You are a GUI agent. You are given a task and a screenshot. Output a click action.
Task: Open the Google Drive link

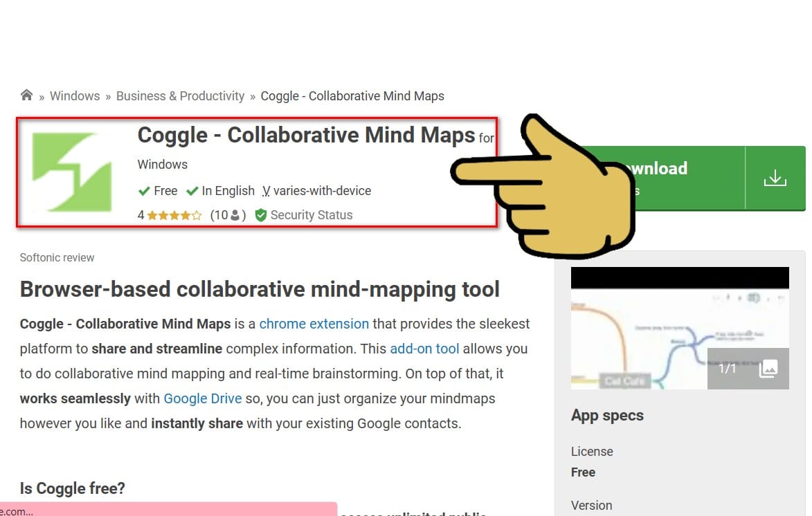[203, 398]
